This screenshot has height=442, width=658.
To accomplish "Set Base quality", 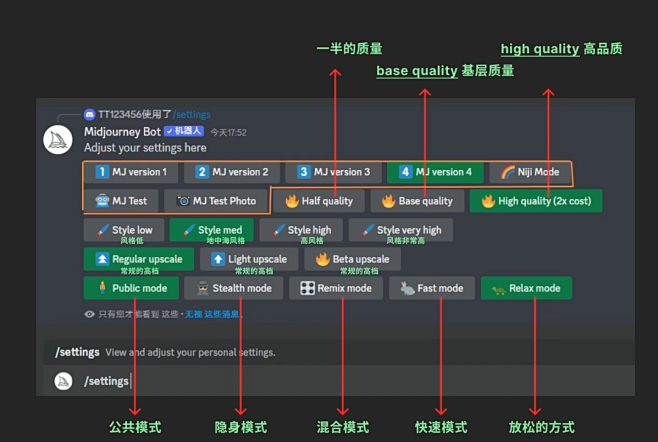I will (417, 201).
